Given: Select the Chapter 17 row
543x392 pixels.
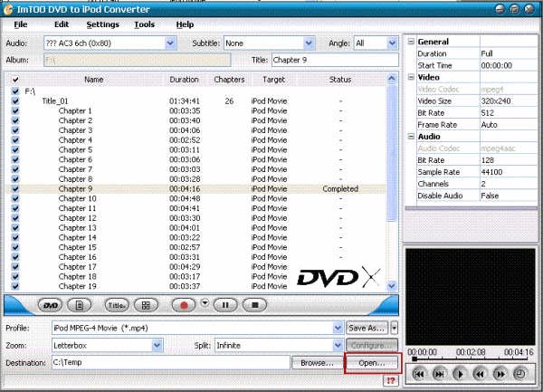Looking at the screenshot, I should 195,267.
